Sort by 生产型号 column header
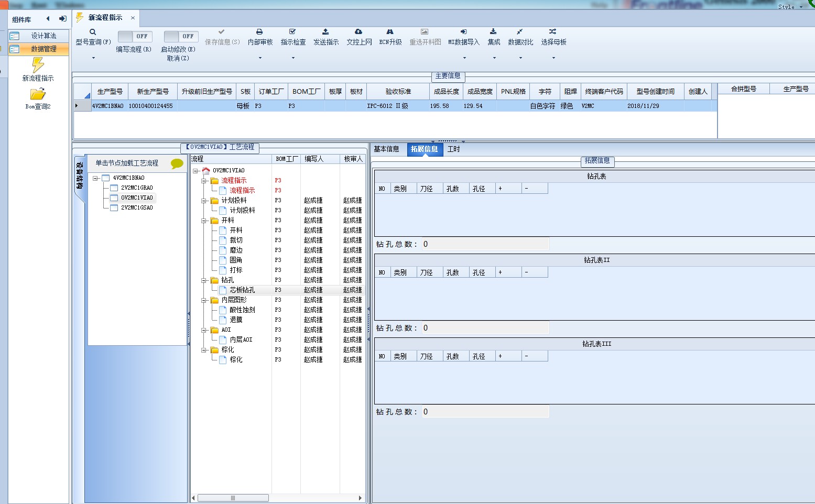 (110, 91)
